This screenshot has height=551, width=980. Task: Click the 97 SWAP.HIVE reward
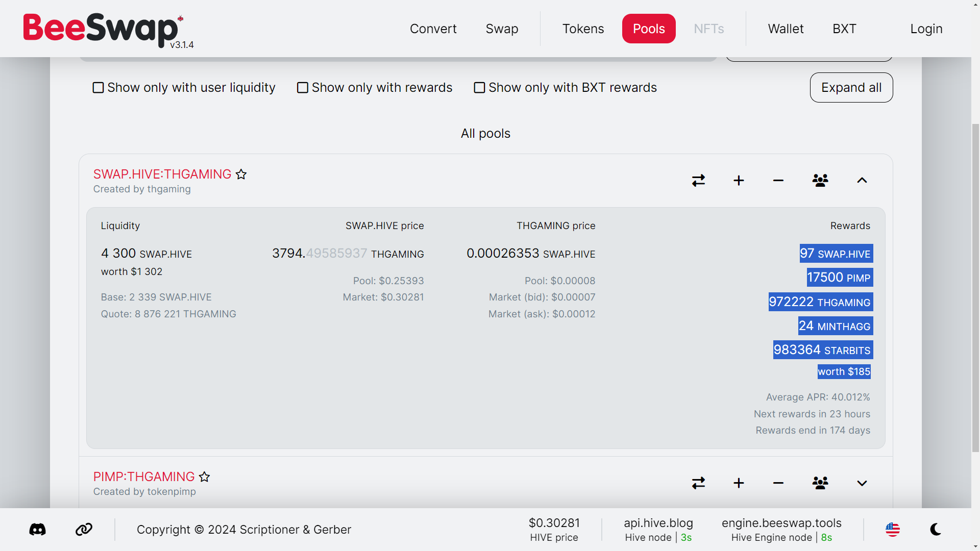click(836, 254)
